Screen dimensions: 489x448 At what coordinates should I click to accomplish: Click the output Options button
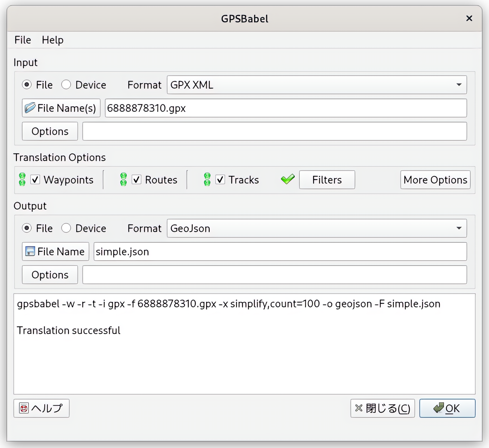50,275
